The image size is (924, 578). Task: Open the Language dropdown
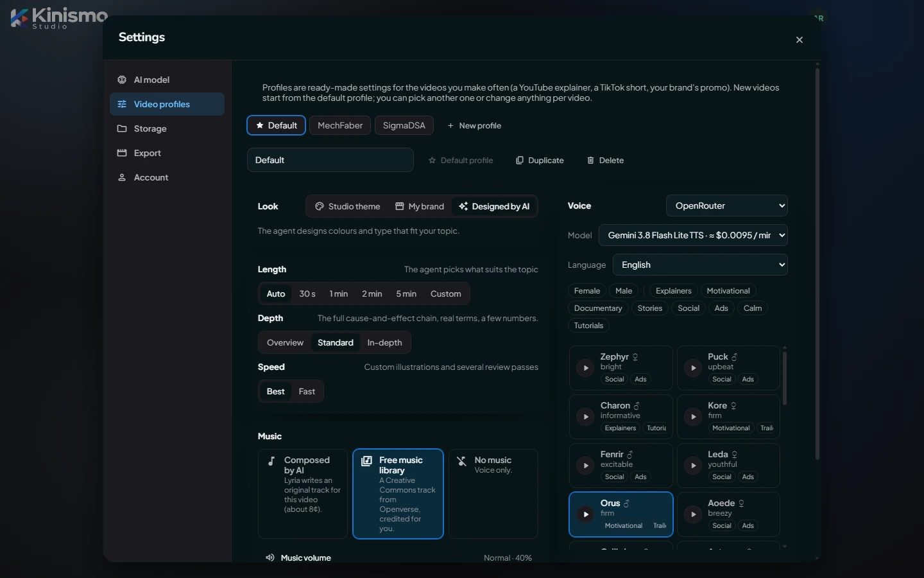pyautogui.click(x=700, y=265)
